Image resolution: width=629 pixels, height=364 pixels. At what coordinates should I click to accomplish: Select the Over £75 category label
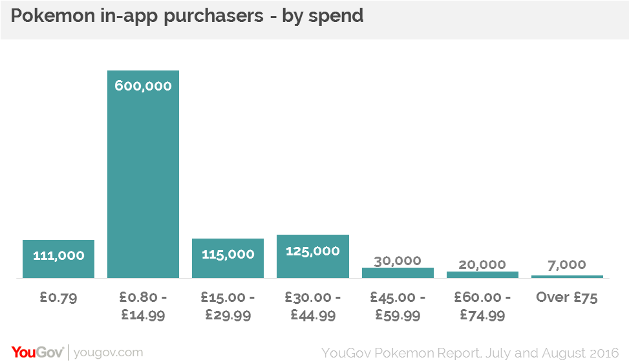click(x=567, y=297)
